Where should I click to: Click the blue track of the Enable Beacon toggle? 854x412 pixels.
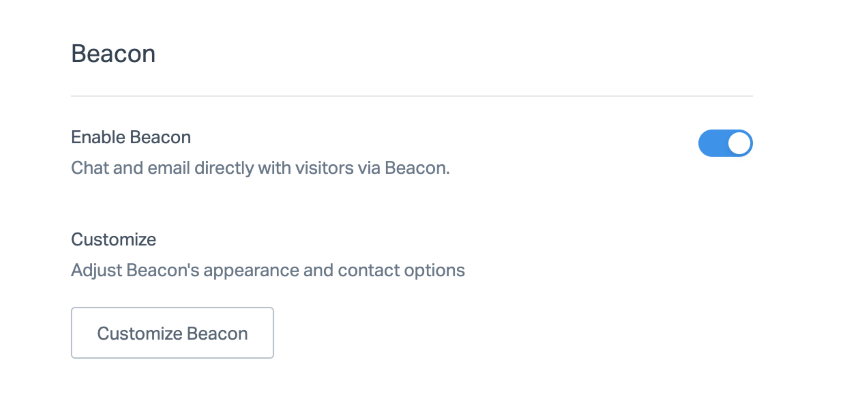pos(711,144)
